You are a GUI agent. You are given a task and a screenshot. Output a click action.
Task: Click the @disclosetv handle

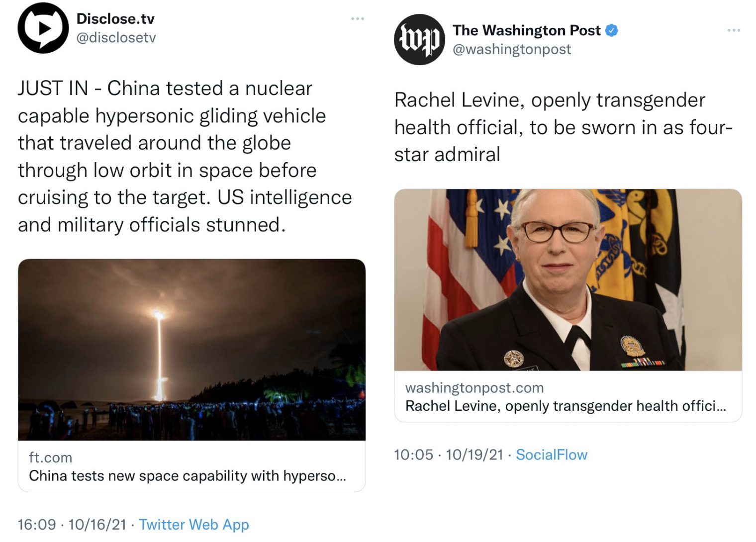click(x=116, y=38)
